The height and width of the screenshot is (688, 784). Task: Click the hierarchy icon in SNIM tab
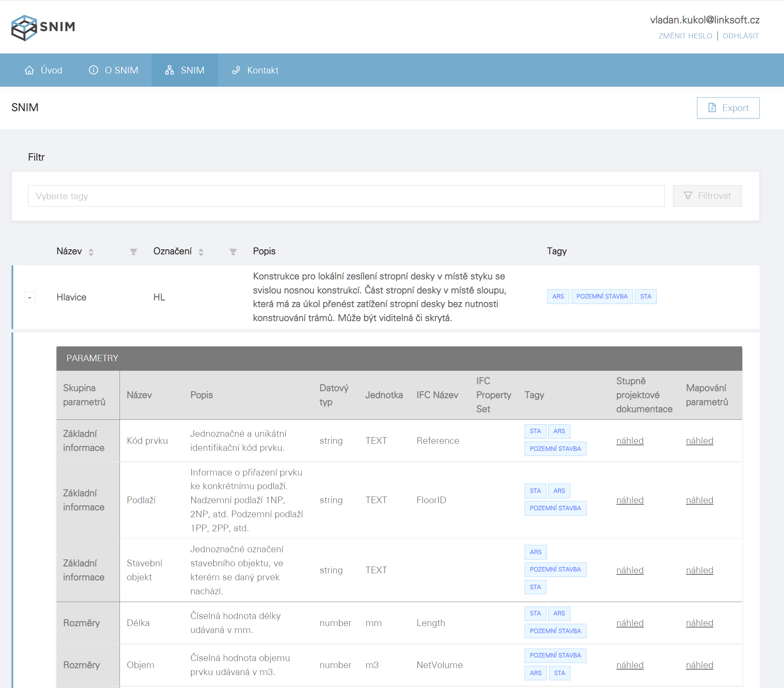[169, 70]
